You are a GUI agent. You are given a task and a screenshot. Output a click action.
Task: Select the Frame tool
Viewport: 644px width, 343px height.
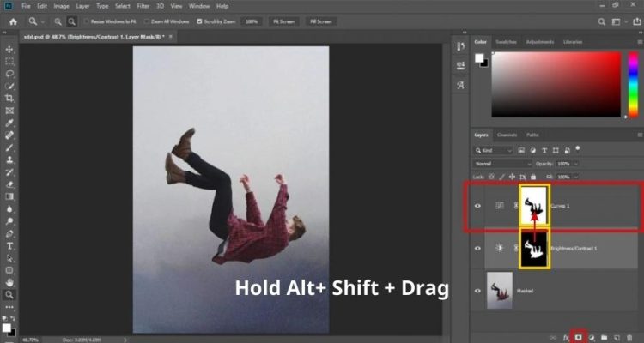9,111
